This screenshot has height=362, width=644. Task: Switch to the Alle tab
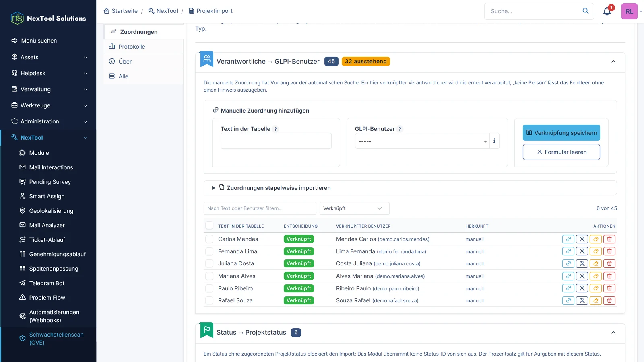pyautogui.click(x=143, y=76)
